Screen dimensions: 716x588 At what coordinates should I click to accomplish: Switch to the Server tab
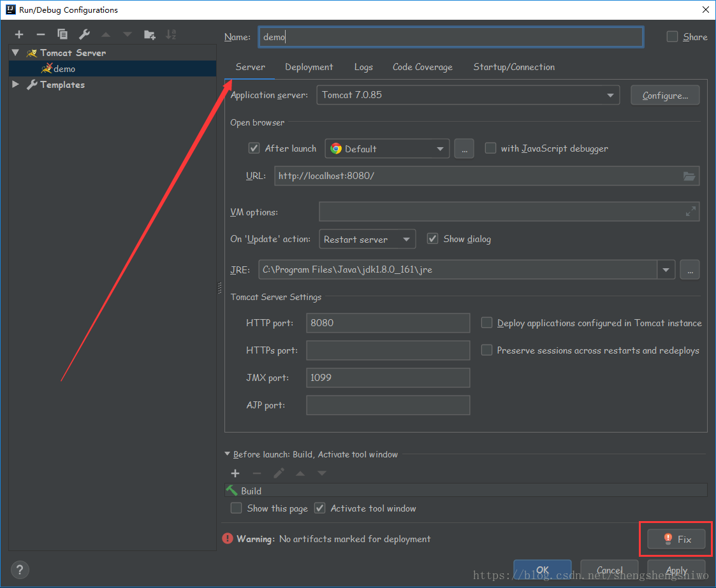click(x=250, y=67)
